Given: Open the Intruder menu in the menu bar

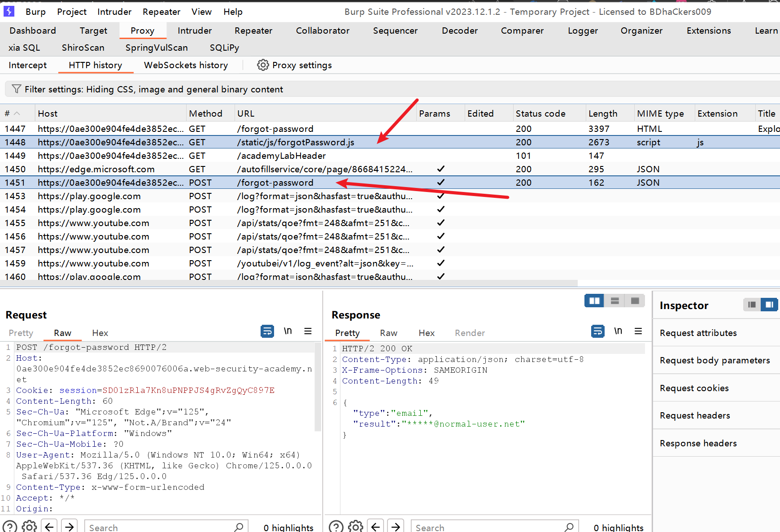Looking at the screenshot, I should pyautogui.click(x=114, y=11).
